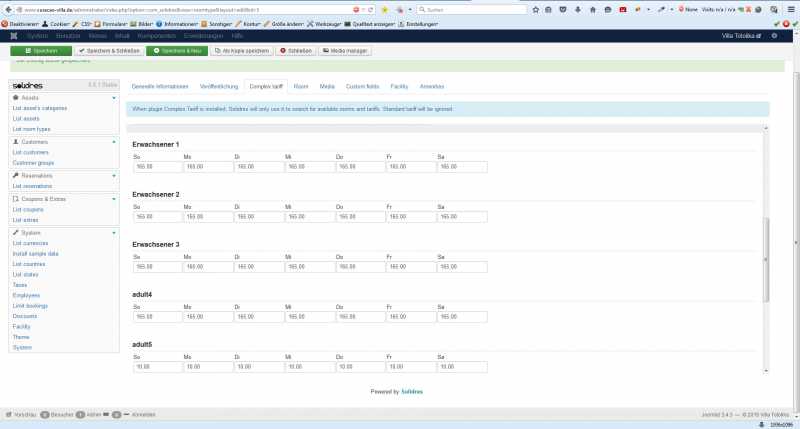Open the Generelle Informationen tab

tap(160, 87)
